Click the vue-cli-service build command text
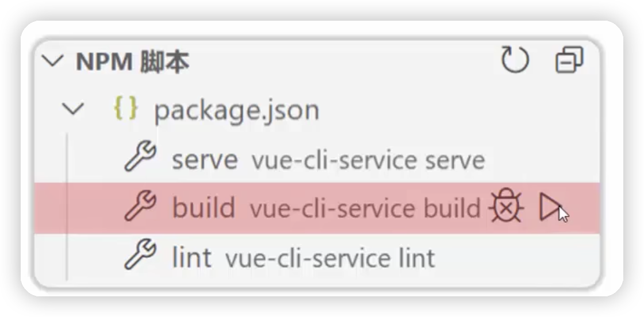Viewport: 644px width, 317px height. pyautogui.click(x=365, y=208)
